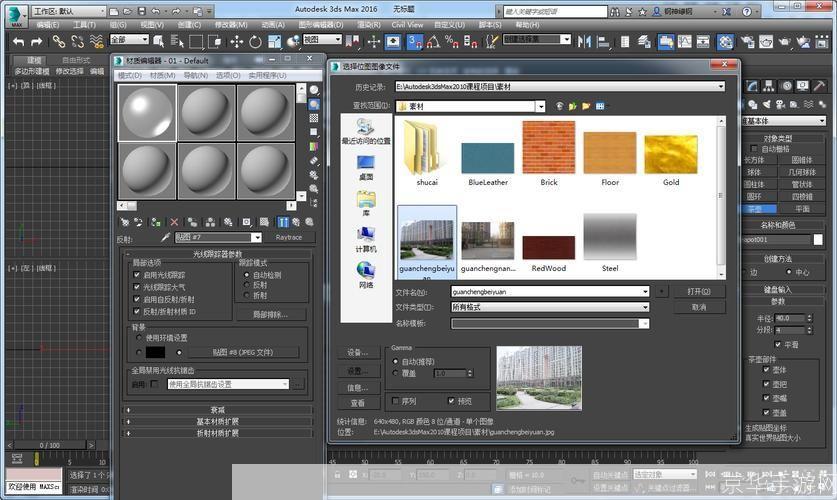Select the 自动检测 radio button
The height and width of the screenshot is (500, 837).
246,275
